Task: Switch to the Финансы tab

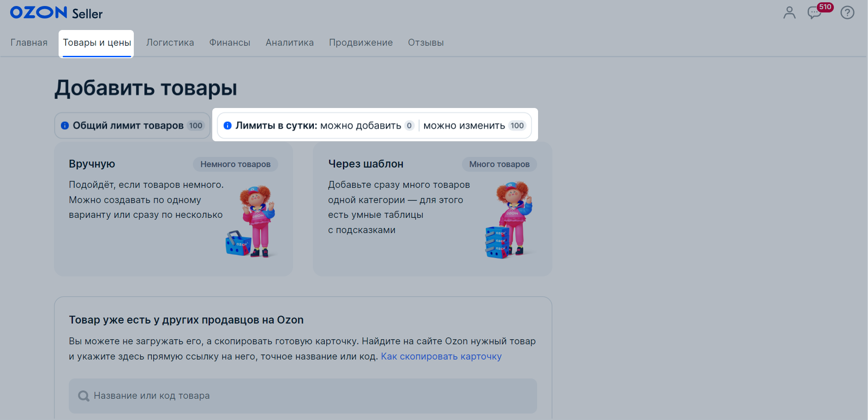Action: click(230, 42)
